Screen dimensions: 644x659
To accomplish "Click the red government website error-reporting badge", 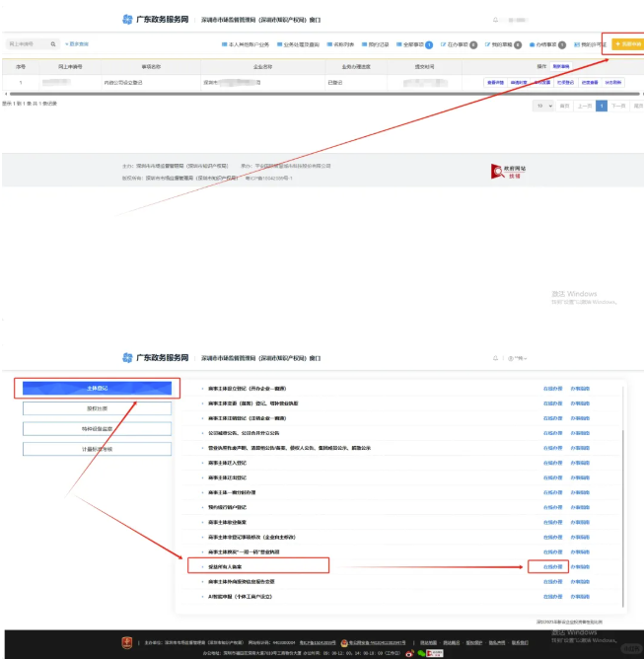I will click(x=510, y=172).
